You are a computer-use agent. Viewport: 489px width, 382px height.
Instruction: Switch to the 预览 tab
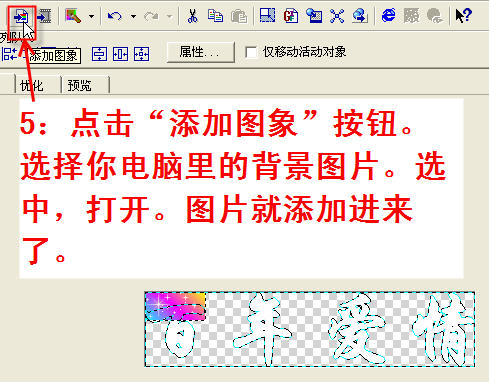79,86
